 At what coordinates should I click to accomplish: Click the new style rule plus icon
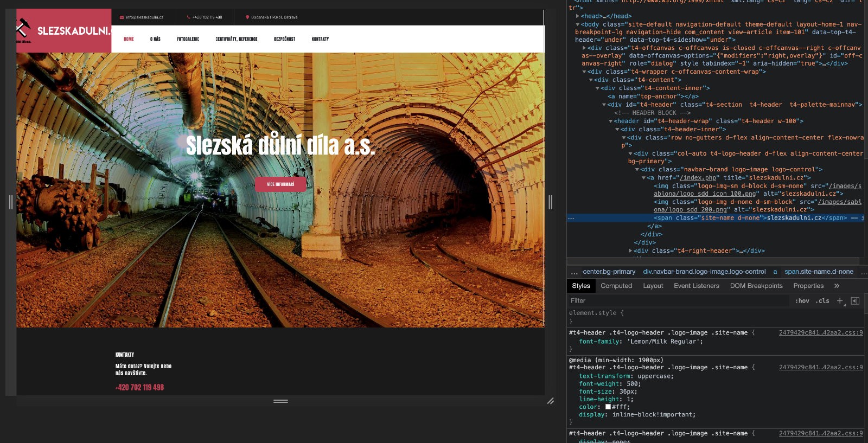840,301
